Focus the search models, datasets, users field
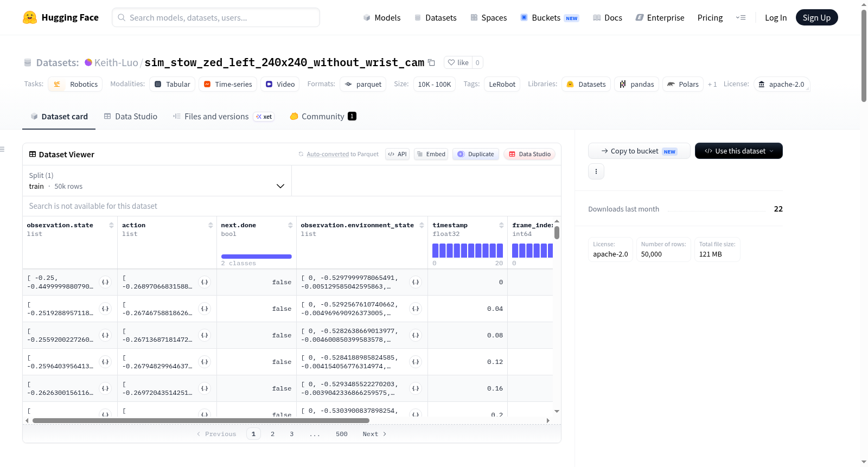 (216, 17)
